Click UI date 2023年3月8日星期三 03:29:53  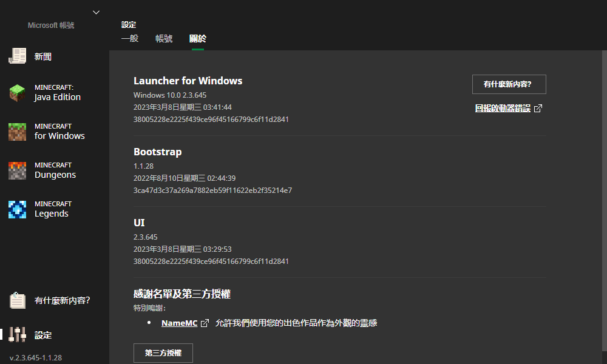pos(183,249)
